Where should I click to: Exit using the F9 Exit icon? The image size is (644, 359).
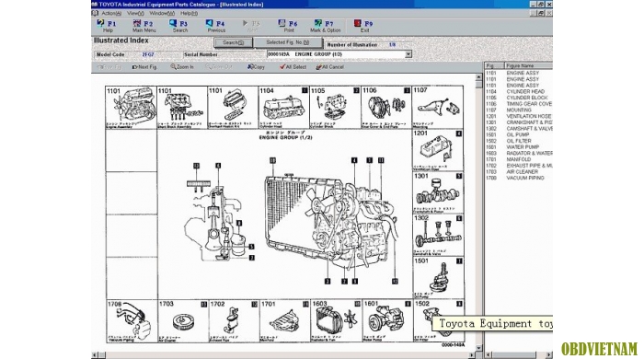click(364, 26)
